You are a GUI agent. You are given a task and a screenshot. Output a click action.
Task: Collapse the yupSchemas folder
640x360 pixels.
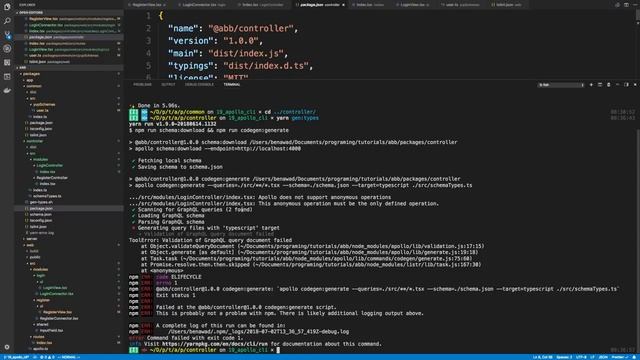coord(44,104)
